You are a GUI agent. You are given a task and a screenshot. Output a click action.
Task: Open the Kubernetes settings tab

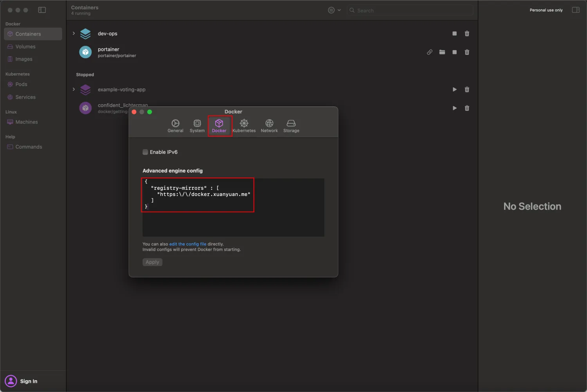coord(244,126)
